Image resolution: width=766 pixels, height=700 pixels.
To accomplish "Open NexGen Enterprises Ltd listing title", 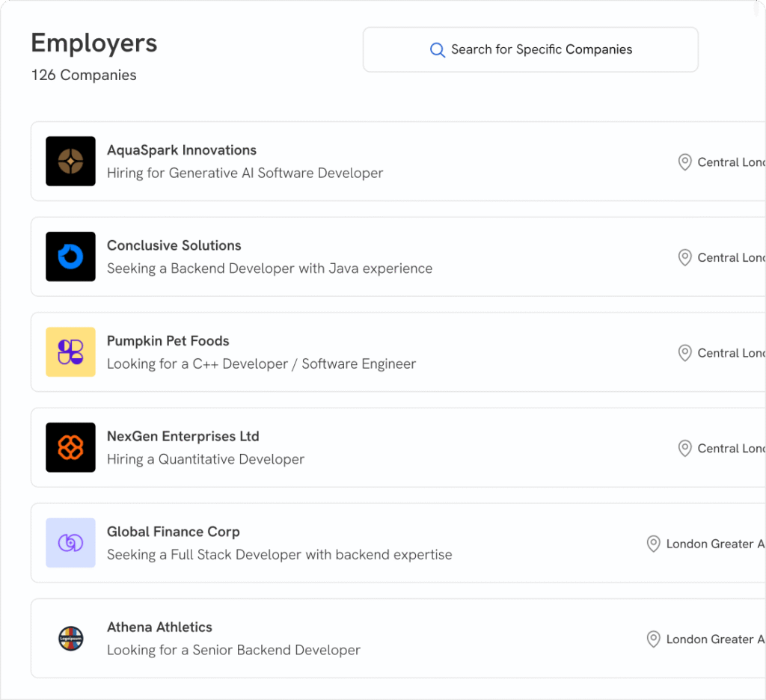I will (x=183, y=436).
